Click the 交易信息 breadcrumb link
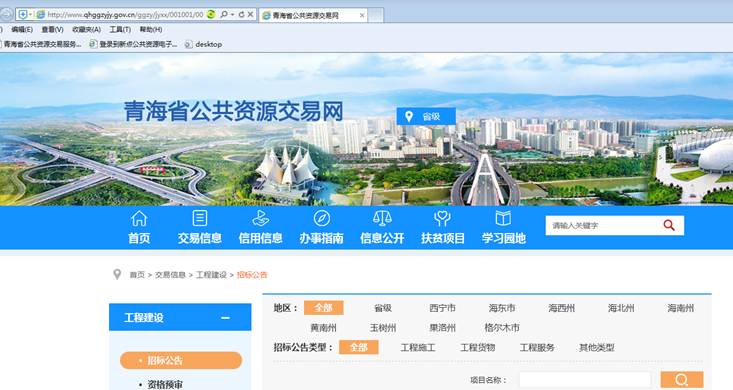This screenshot has height=390, width=733. 170,275
